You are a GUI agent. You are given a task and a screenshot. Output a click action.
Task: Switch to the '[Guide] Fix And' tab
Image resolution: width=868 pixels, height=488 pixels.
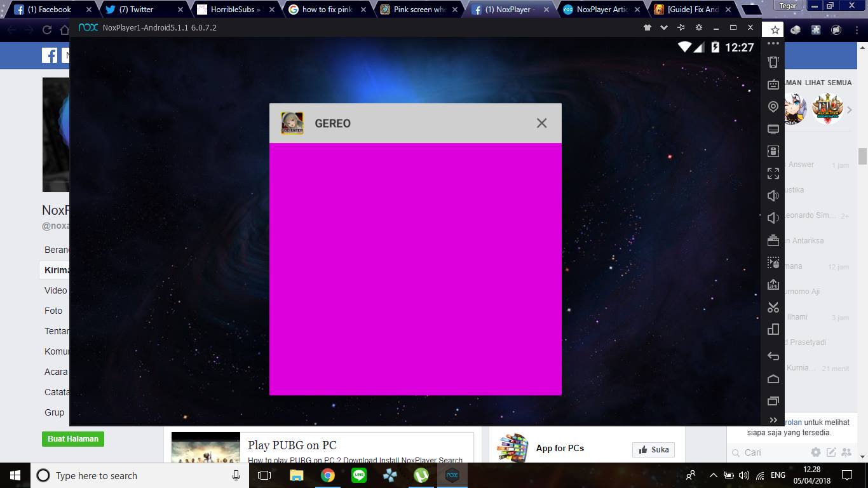(x=693, y=10)
